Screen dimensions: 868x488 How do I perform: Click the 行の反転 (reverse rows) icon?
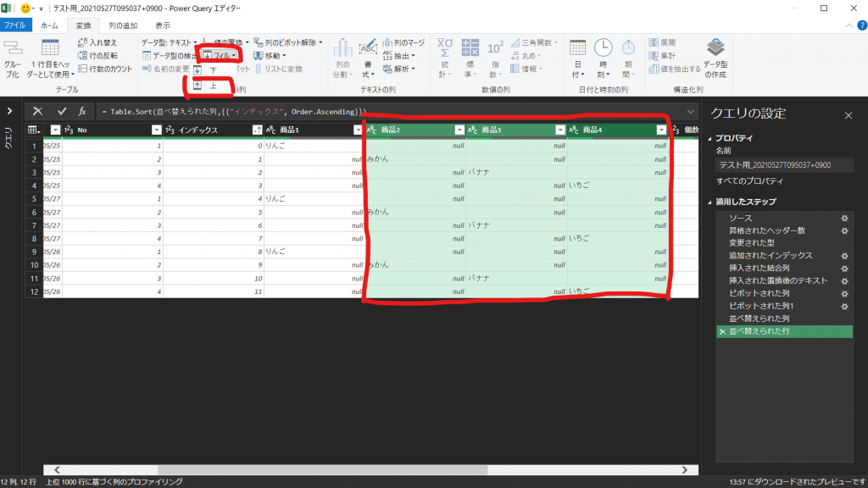point(83,56)
